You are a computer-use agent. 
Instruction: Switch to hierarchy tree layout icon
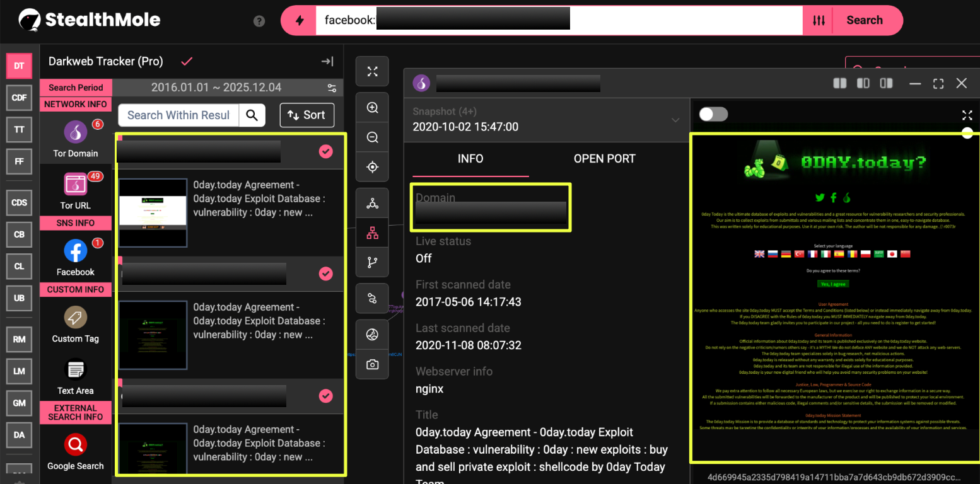[372, 234]
